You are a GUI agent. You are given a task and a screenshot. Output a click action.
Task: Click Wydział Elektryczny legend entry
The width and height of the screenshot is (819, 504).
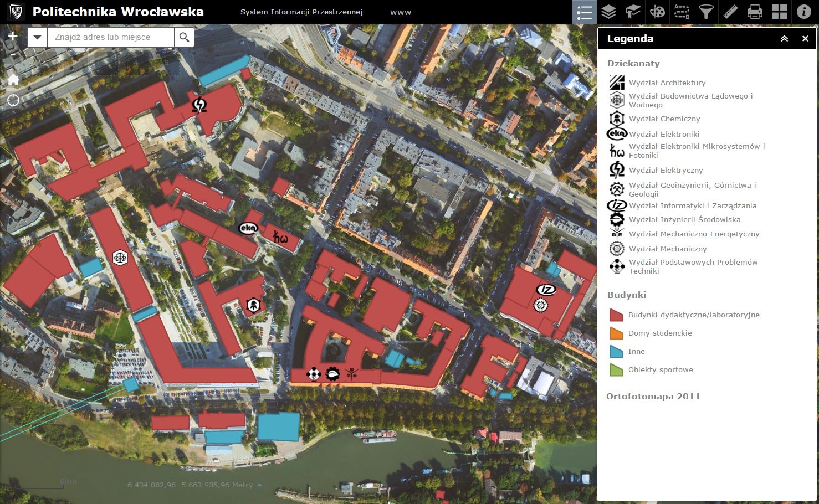point(666,170)
